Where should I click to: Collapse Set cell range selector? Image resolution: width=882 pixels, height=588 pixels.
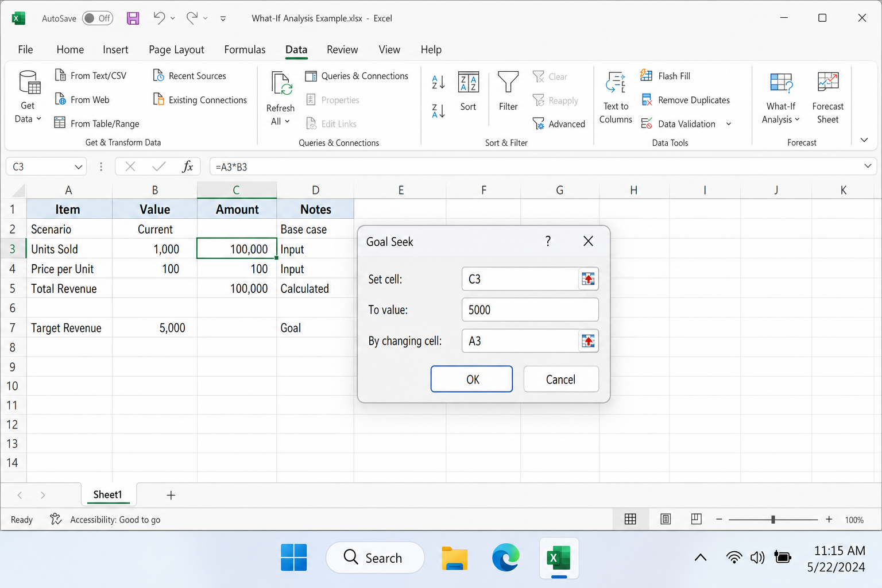pos(588,279)
